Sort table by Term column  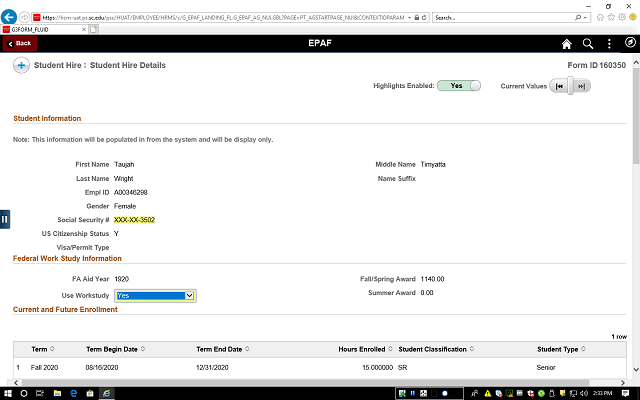pyautogui.click(x=42, y=349)
